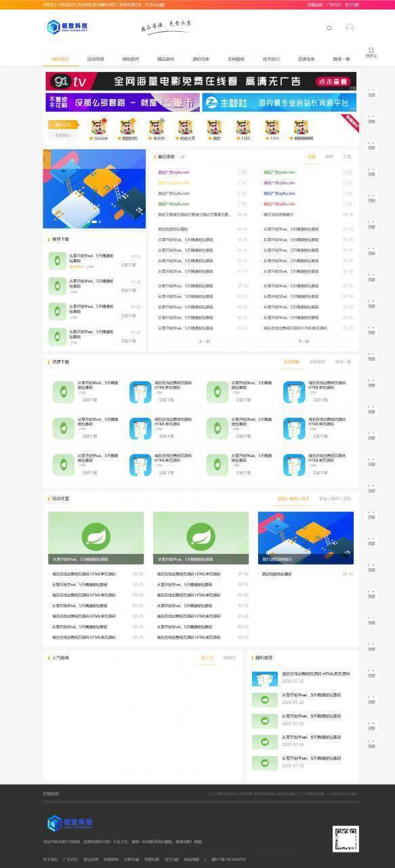Image resolution: width=395 pixels, height=868 pixels.
Task: Open the 技术技巧 navigation item
Action: click(271, 59)
